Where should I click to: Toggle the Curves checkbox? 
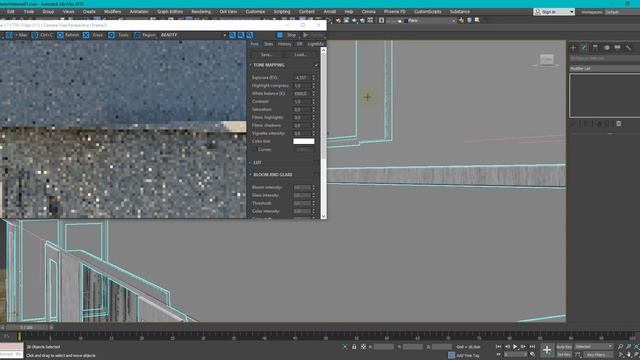point(254,149)
